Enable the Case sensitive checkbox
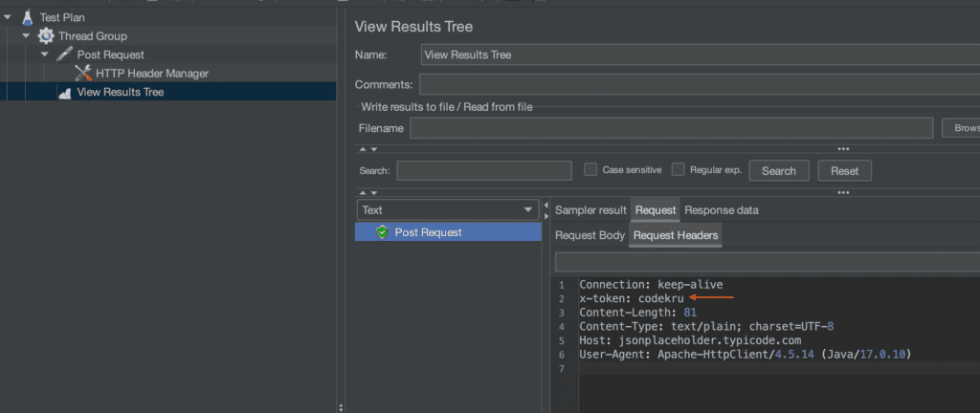The width and height of the screenshot is (980, 413). coord(590,170)
